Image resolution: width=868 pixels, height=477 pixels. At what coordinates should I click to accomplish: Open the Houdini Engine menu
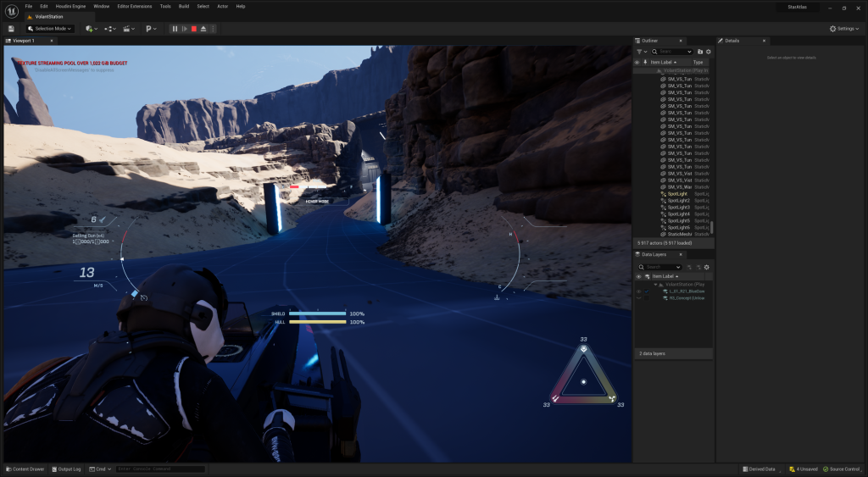pyautogui.click(x=70, y=6)
